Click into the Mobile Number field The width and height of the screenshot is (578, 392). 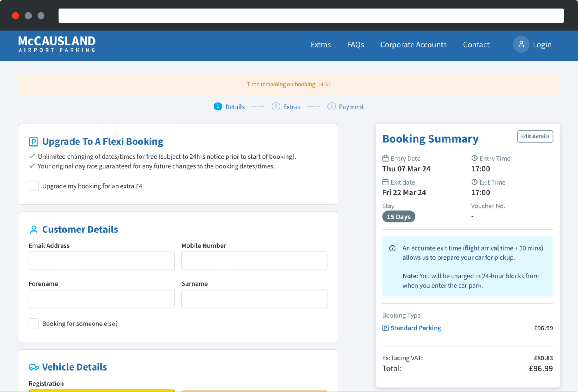tap(254, 261)
